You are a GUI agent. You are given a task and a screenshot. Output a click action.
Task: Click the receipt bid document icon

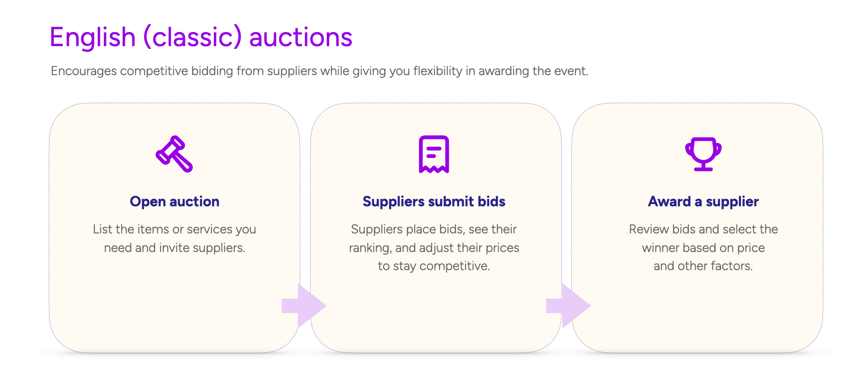pos(434,154)
